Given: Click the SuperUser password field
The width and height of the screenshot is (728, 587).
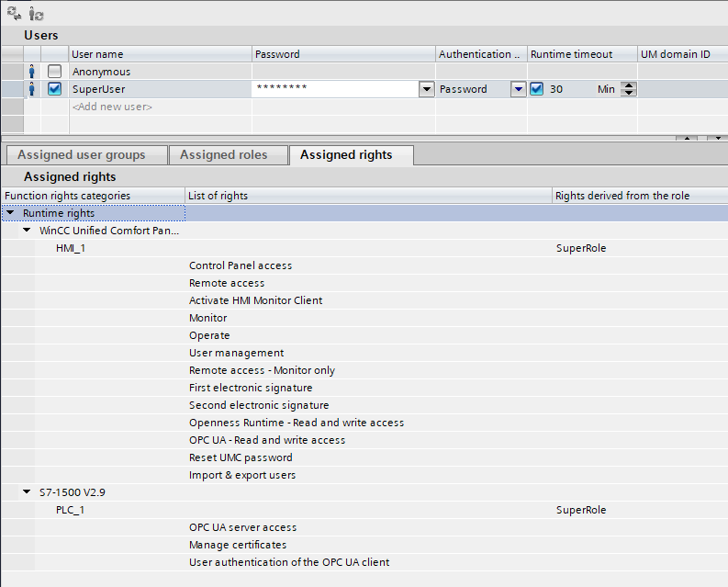Looking at the screenshot, I should click(x=335, y=89).
